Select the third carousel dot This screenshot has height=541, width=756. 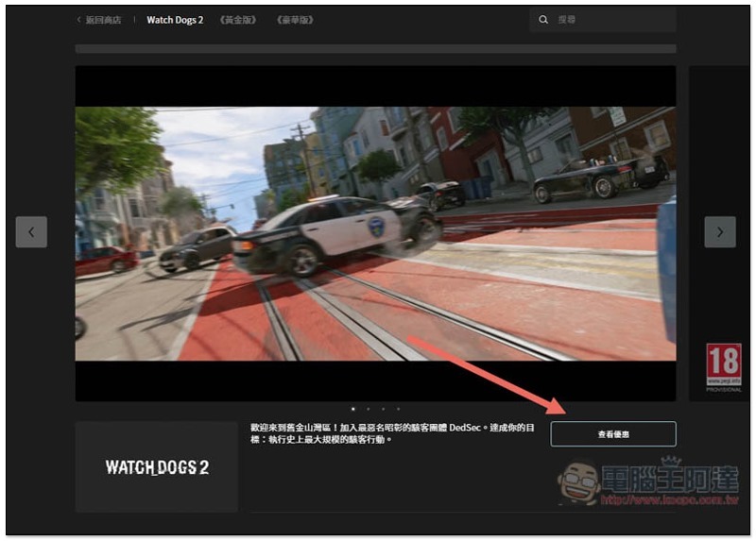tap(384, 409)
